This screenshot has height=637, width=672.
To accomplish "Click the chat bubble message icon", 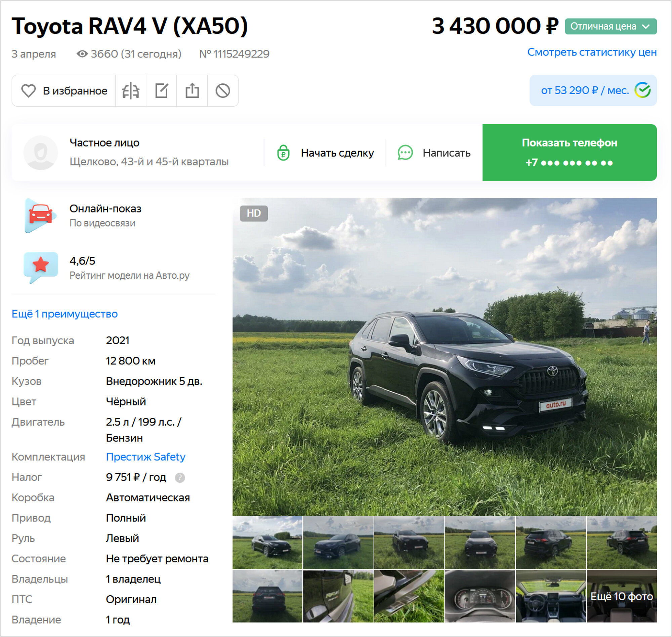I will [x=405, y=153].
